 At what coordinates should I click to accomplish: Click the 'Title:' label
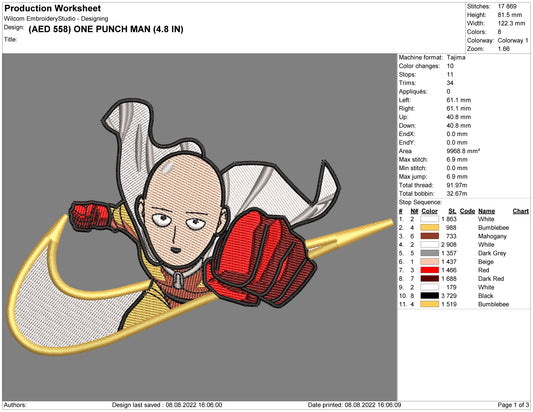pyautogui.click(x=11, y=40)
